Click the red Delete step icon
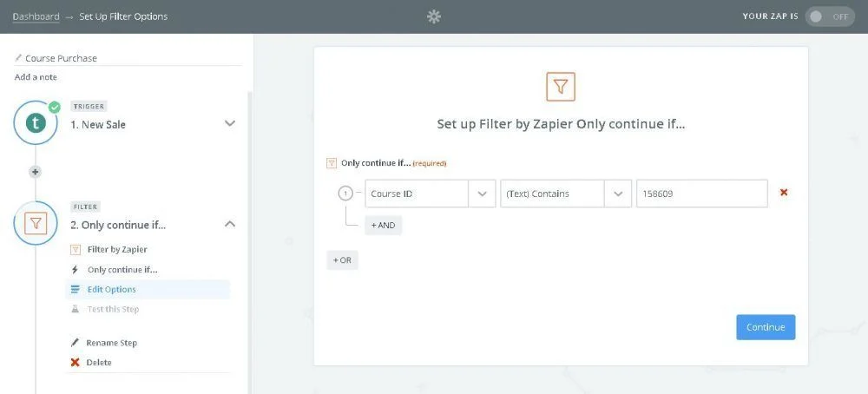868x394 pixels. [x=75, y=363]
